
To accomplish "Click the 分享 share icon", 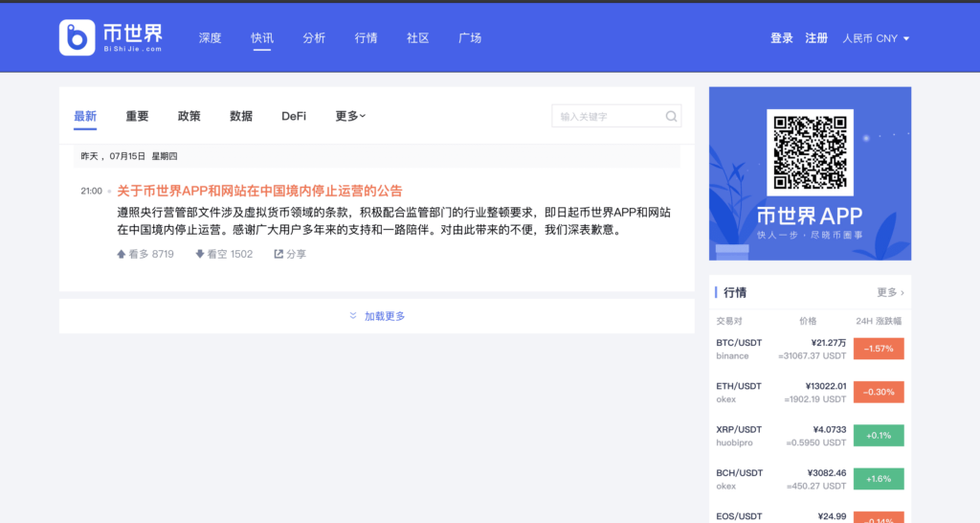I will (x=278, y=254).
